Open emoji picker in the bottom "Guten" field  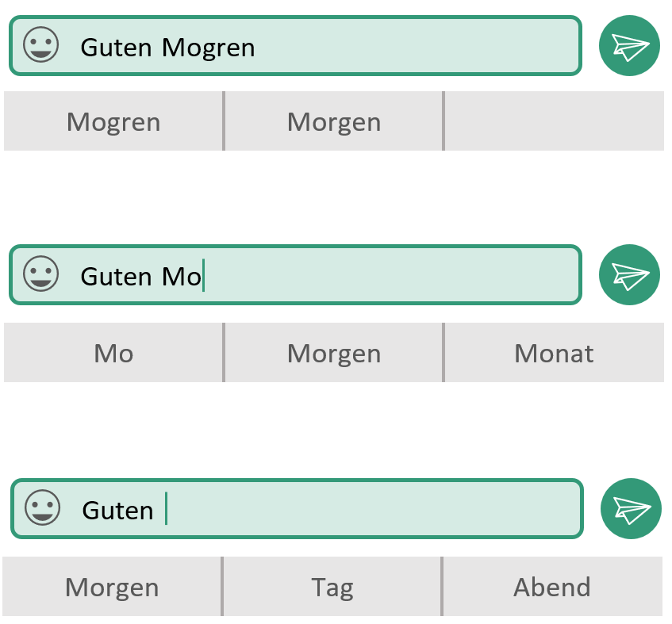coord(42,507)
